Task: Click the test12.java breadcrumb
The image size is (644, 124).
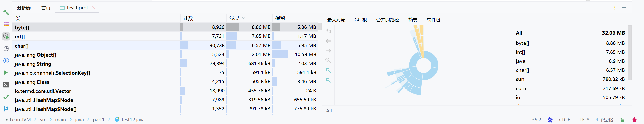Action: (x=133, y=120)
